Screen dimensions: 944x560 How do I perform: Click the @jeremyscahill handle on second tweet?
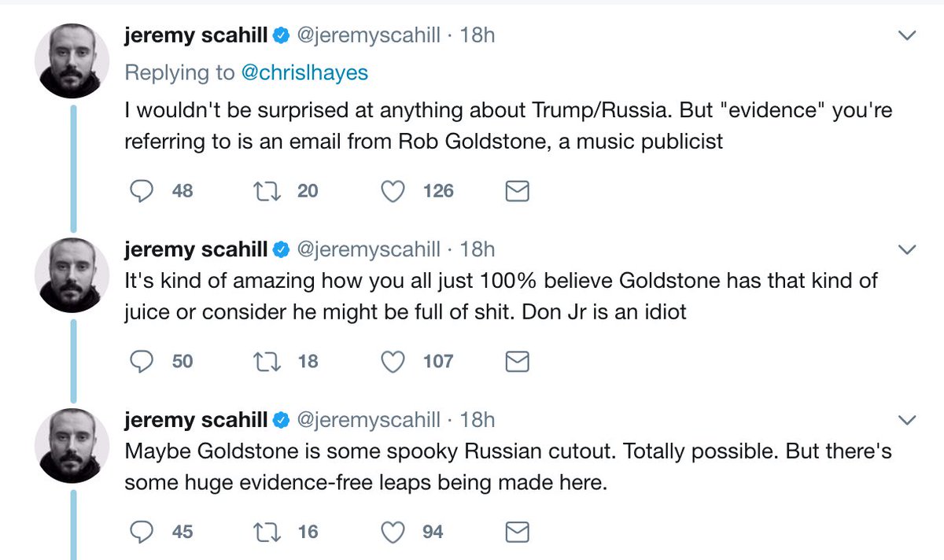(x=367, y=249)
